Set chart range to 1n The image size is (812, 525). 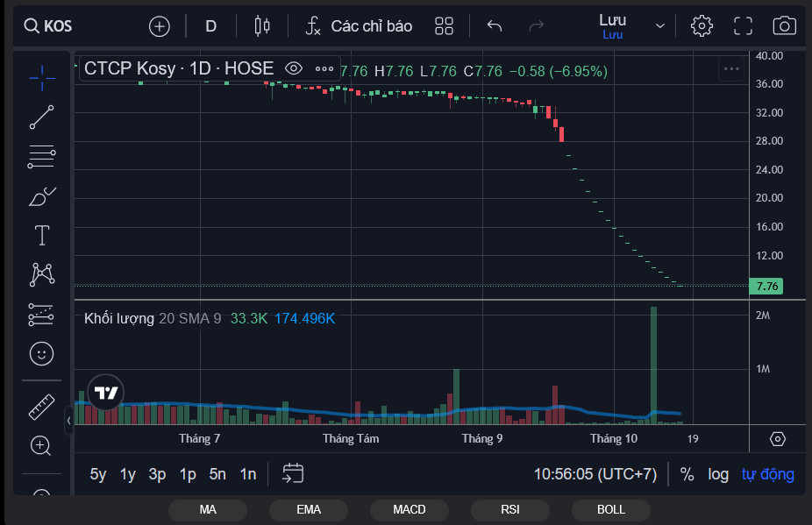[x=248, y=474]
